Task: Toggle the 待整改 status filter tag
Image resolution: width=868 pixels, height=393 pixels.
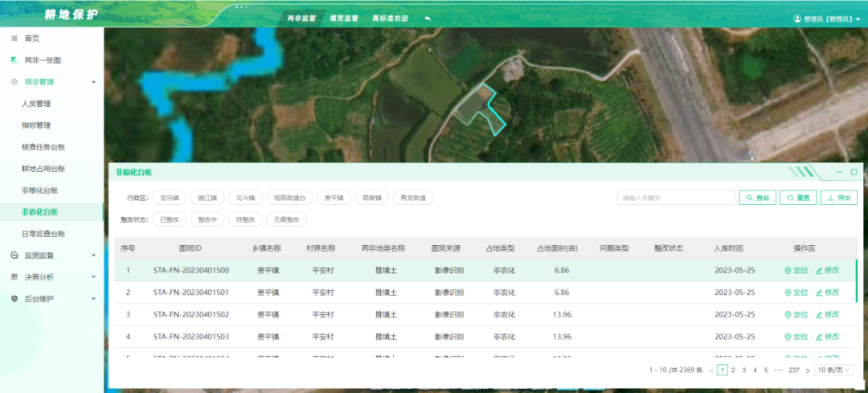Action: [244, 219]
